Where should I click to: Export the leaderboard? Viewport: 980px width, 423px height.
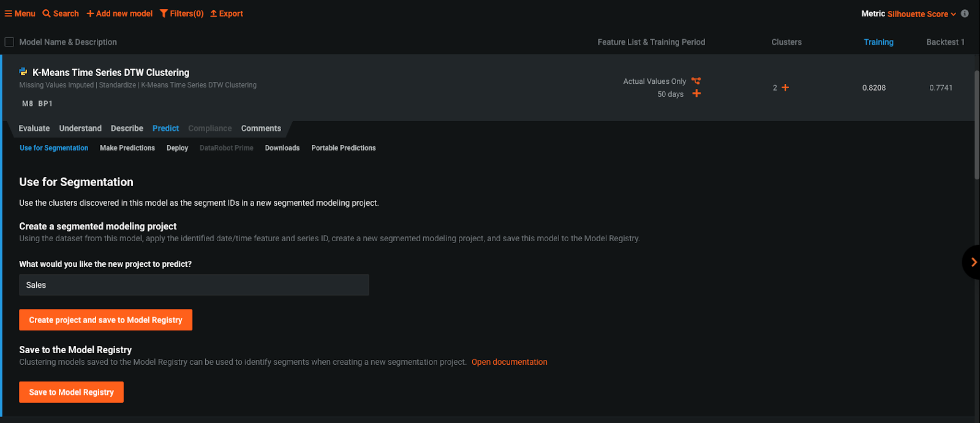click(227, 13)
